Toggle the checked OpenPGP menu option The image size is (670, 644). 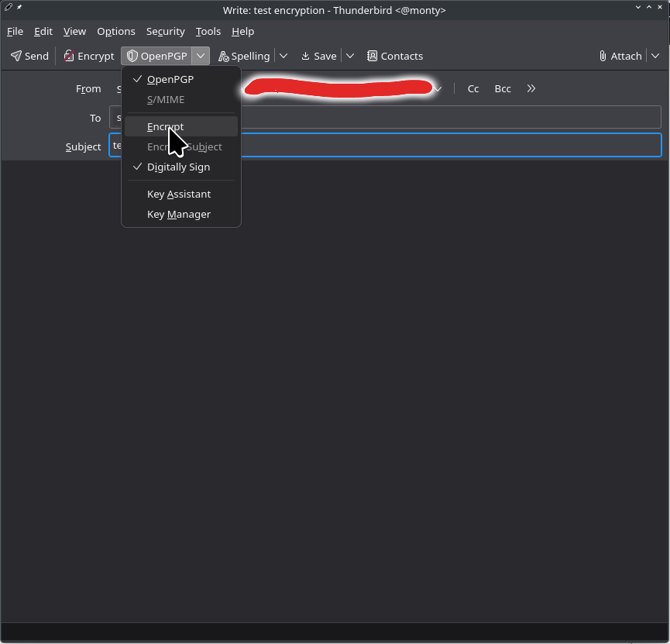pyautogui.click(x=170, y=79)
